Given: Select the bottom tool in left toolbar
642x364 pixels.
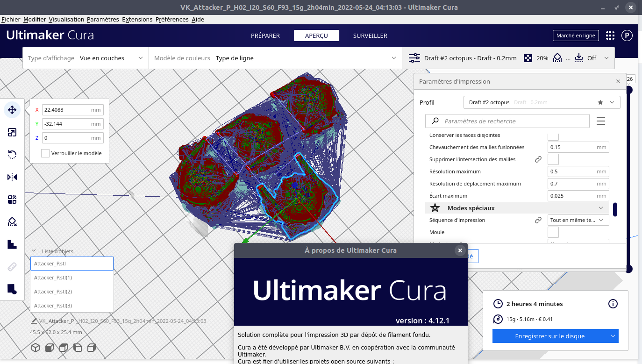Looking at the screenshot, I should [12, 289].
